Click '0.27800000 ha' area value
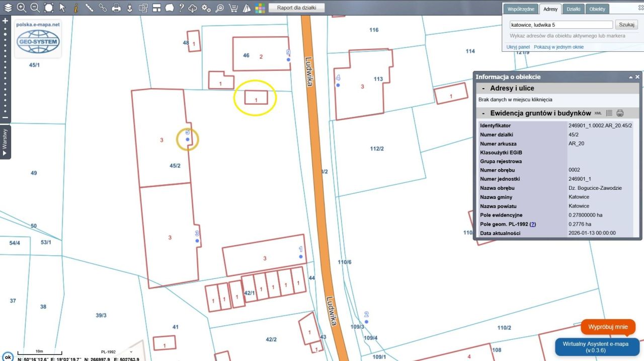 (x=585, y=215)
